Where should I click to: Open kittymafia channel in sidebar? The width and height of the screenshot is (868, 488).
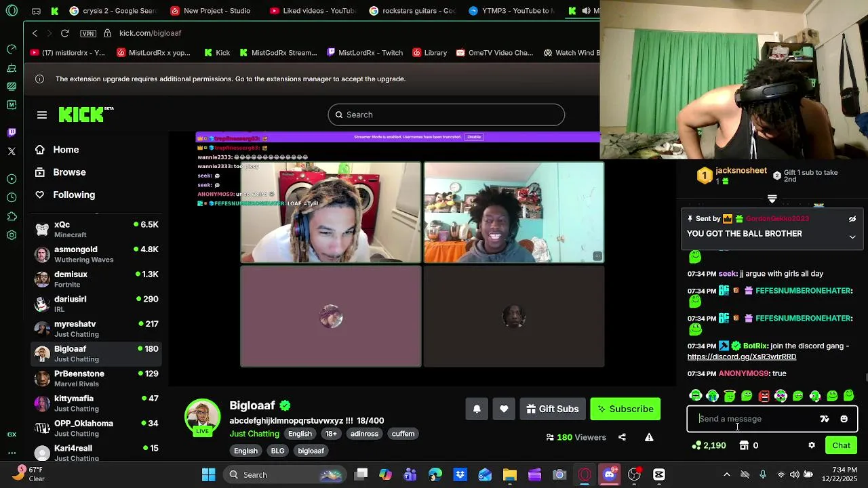pyautogui.click(x=98, y=404)
